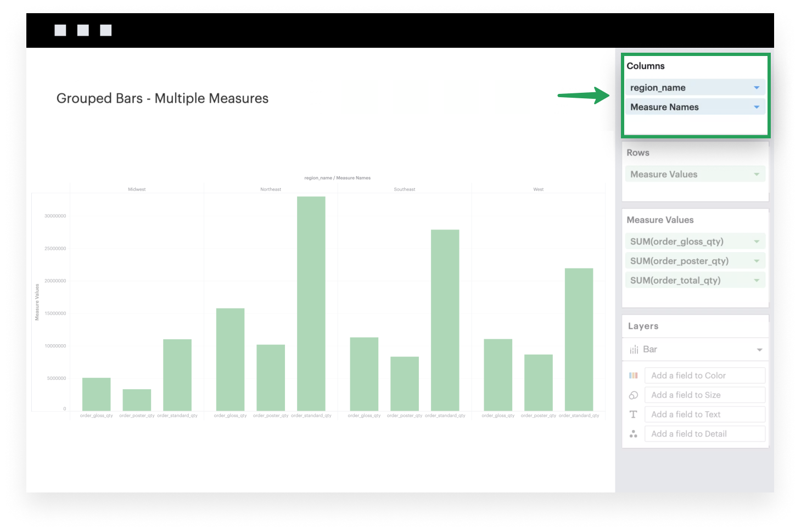Screen dimensions: 801x532
Task: Click the Text shelf T icon
Action: [634, 414]
